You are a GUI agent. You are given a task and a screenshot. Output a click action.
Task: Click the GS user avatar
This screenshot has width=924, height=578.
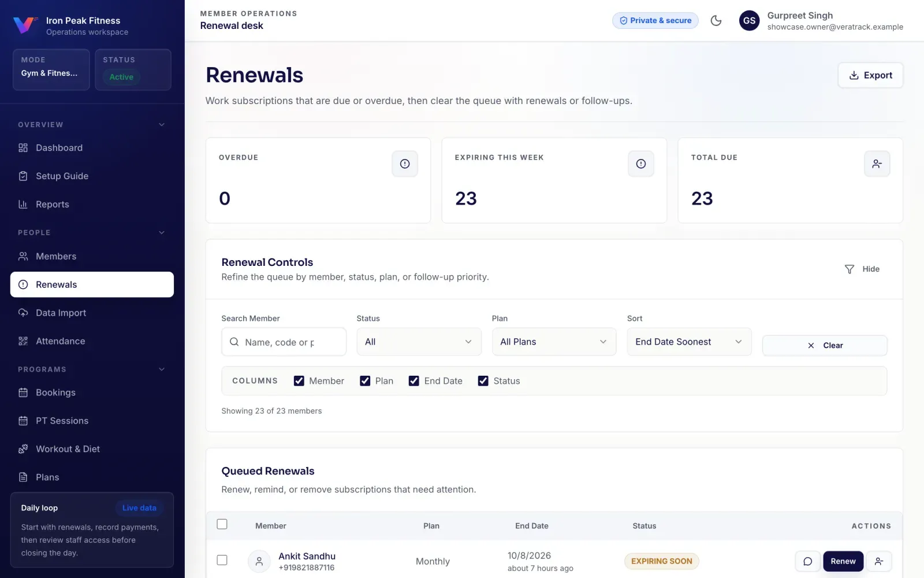tap(749, 21)
